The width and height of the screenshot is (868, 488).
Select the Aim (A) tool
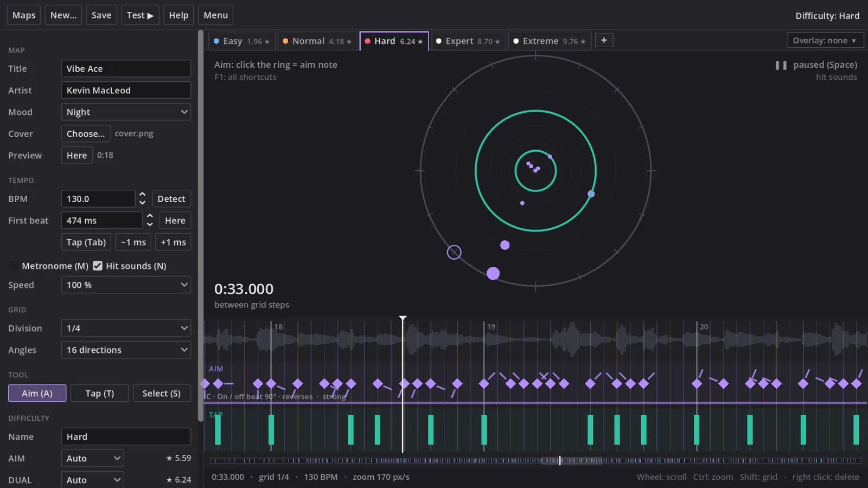click(37, 393)
